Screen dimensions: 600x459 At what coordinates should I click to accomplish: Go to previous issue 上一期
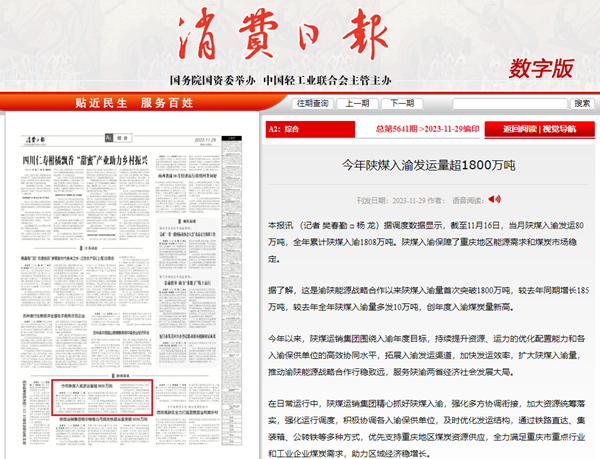(x=357, y=103)
